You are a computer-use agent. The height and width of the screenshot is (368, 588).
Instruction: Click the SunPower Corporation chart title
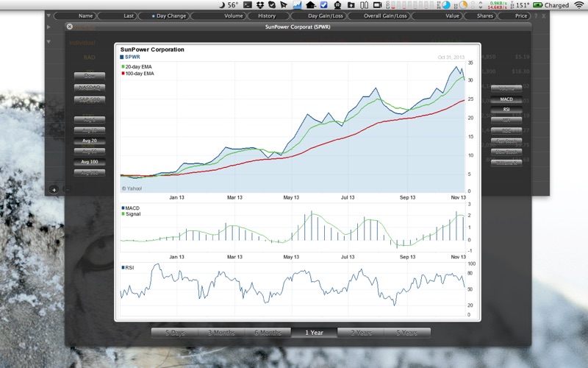152,49
